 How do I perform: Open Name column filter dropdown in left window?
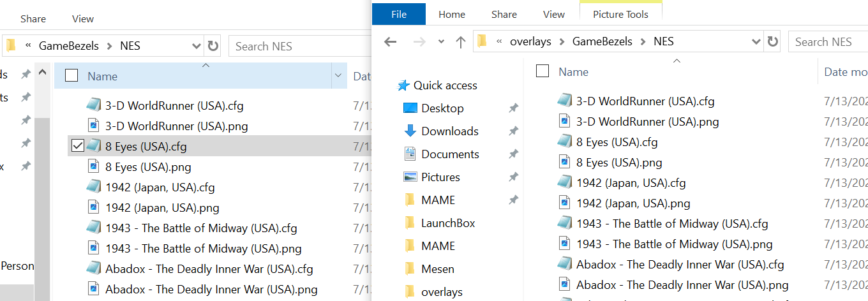click(338, 76)
